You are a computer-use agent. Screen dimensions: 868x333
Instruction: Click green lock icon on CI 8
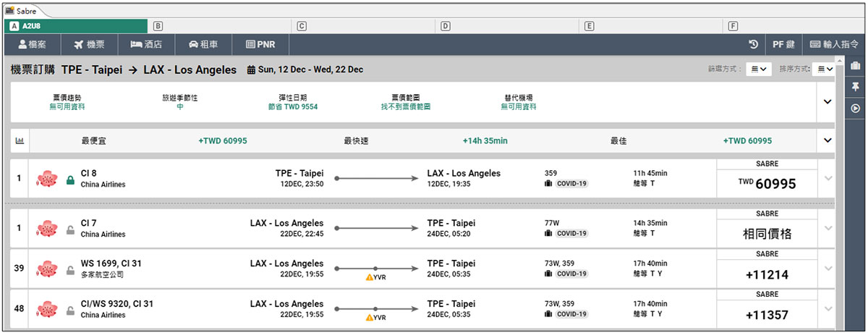pos(71,180)
